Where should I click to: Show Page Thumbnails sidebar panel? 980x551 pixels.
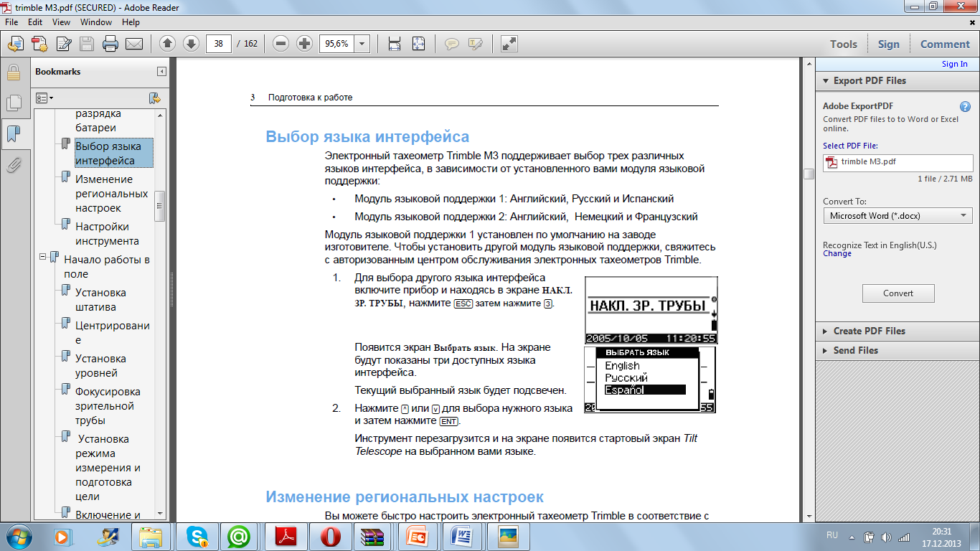pyautogui.click(x=13, y=103)
